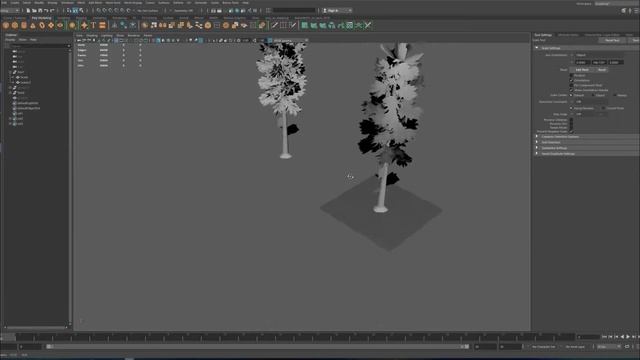Open the Symmetry mode dropdown

[184, 11]
